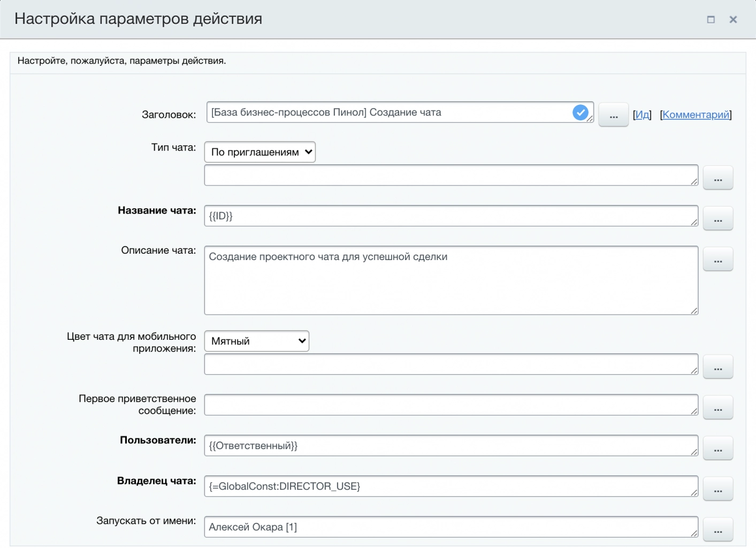
Task: Open insert-value dialog for Тип чата
Action: [x=718, y=178]
